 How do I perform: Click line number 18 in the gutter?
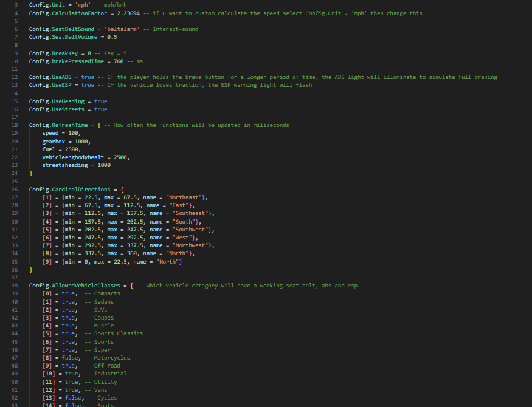pyautogui.click(x=15, y=125)
